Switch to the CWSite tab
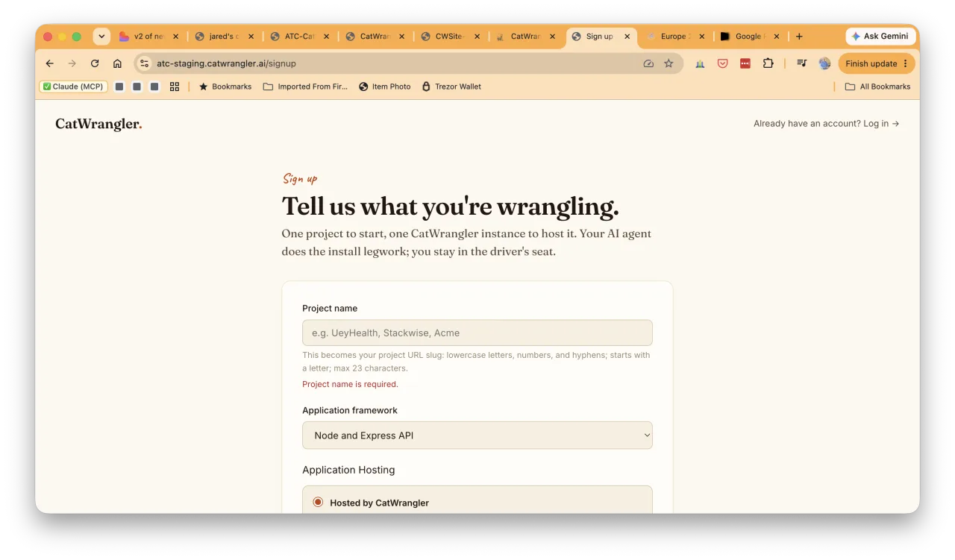Screen dimensions: 955x560 tap(450, 36)
